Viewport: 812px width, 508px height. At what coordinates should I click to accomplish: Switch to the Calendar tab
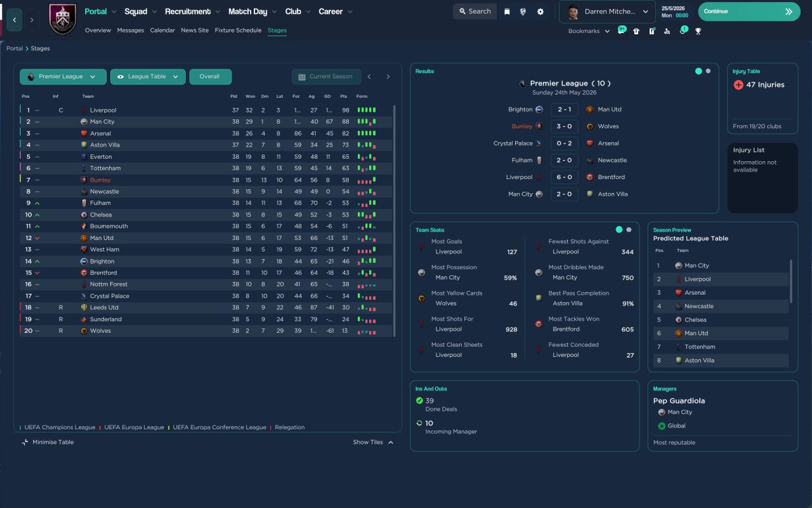point(162,30)
